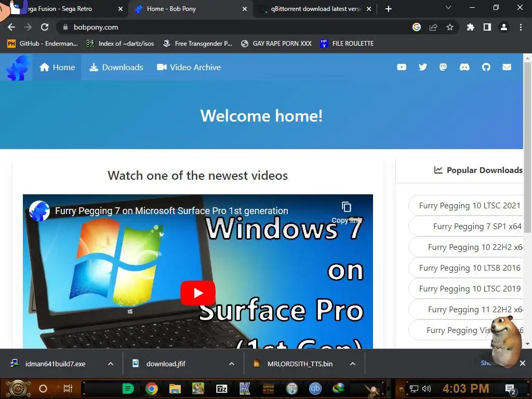532x399 pixels.
Task: Open Task View on the taskbar
Action: 68,389
